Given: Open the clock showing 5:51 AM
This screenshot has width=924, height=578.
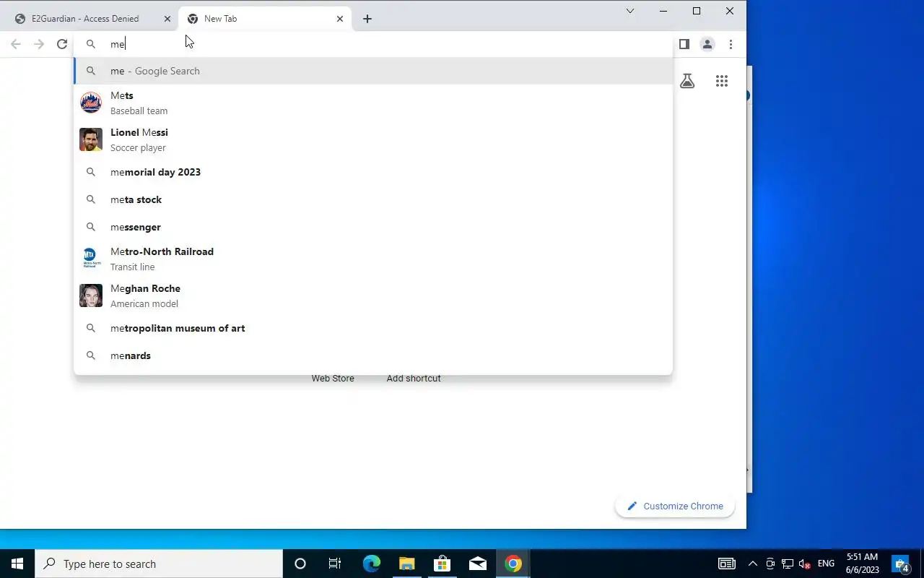Looking at the screenshot, I should point(863,564).
